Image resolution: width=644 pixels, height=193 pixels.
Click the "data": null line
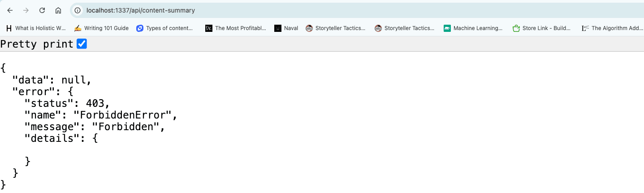pyautogui.click(x=52, y=80)
